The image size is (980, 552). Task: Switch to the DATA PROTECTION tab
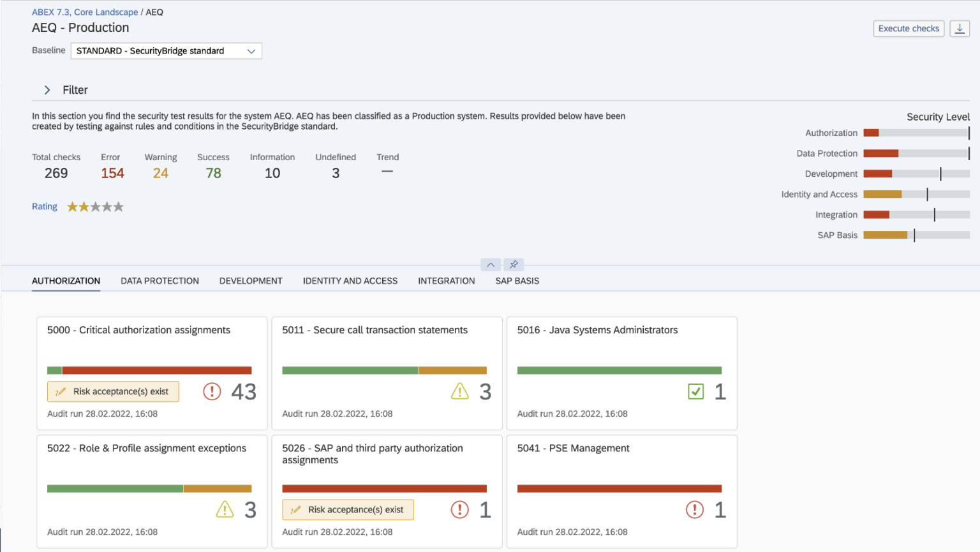(160, 280)
